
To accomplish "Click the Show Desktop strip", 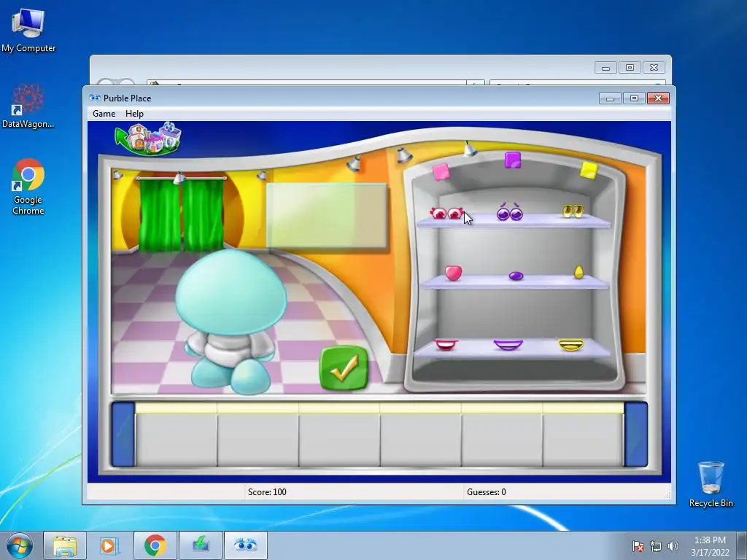I will pos(742,545).
